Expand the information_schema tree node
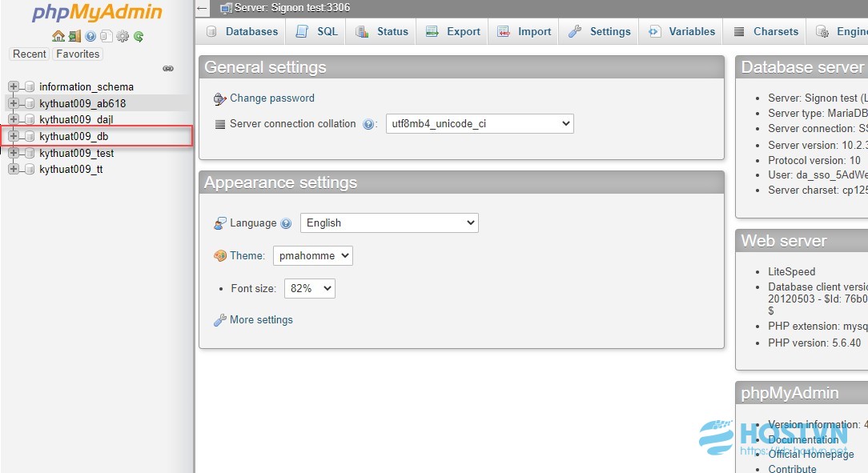The image size is (868, 473). [14, 86]
